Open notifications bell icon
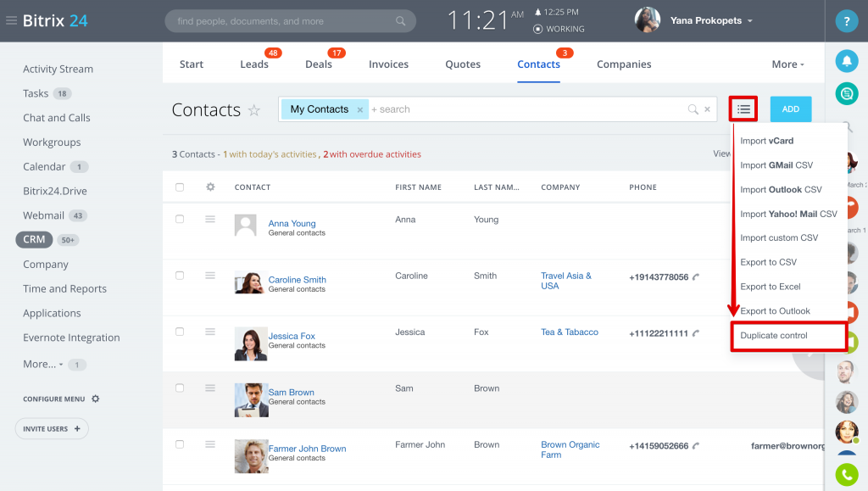The height and width of the screenshot is (491, 868). [x=847, y=61]
